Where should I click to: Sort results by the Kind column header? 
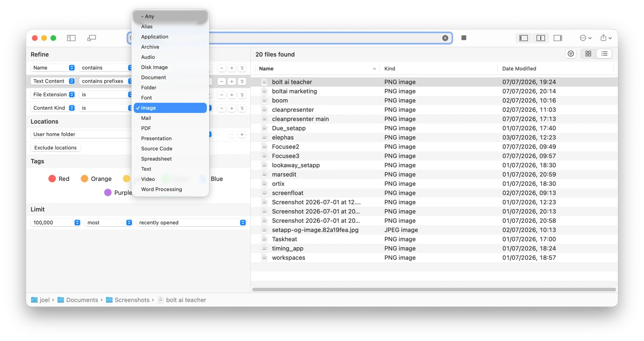(x=438, y=69)
